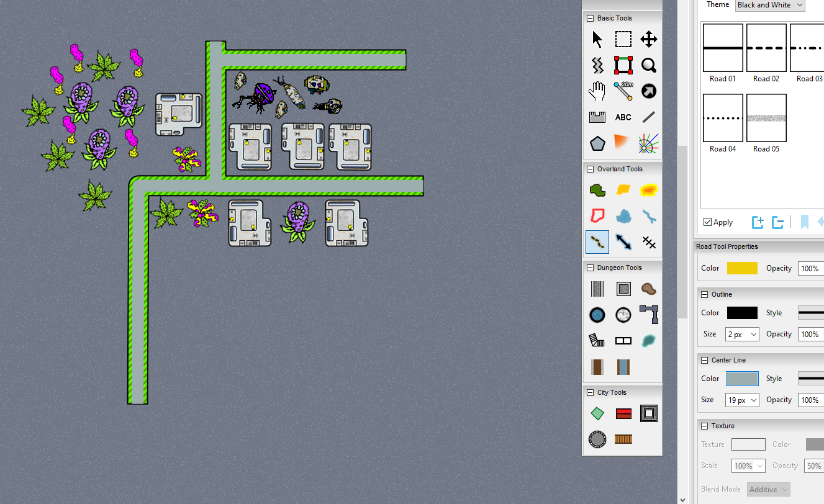The height and width of the screenshot is (504, 824).
Task: Click the add preset button beside Apply
Action: tap(758, 222)
